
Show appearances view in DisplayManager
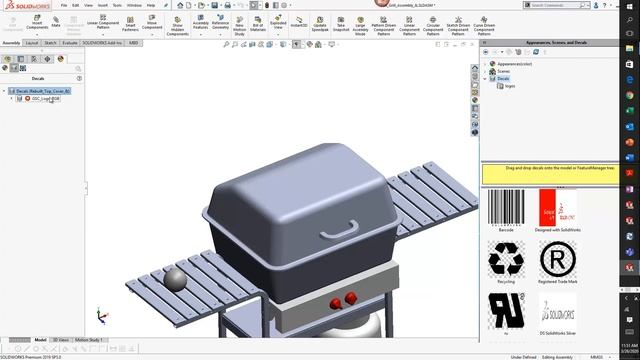pyautogui.click(x=5, y=68)
